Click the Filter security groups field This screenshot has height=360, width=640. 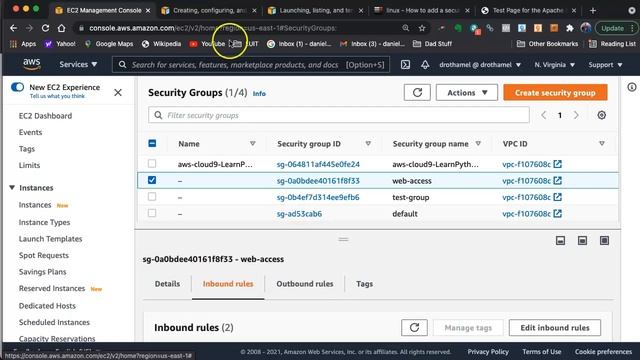[x=339, y=115]
